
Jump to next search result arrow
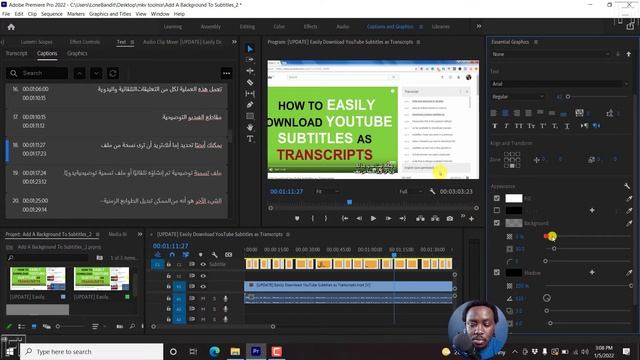96,73
